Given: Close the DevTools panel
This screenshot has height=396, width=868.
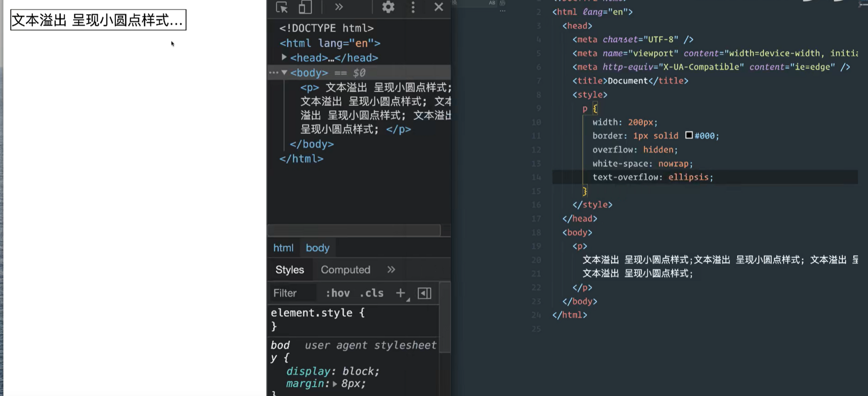Looking at the screenshot, I should tap(439, 7).
